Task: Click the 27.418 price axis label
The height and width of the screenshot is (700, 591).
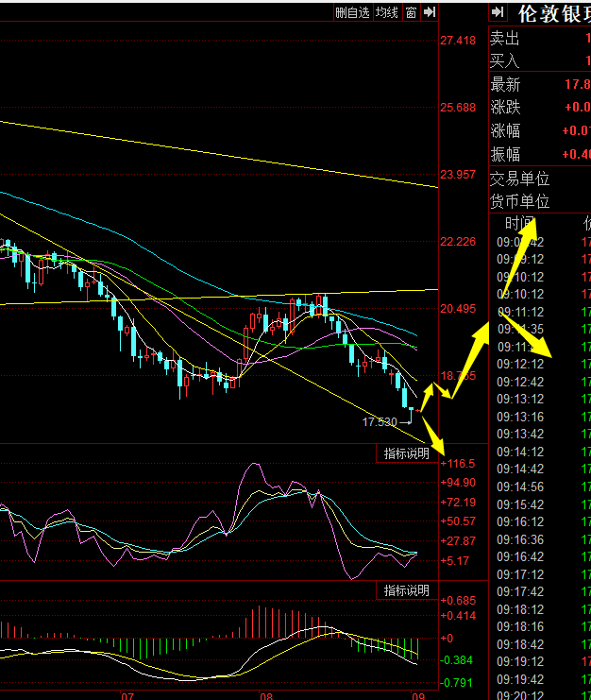Action: click(x=458, y=41)
